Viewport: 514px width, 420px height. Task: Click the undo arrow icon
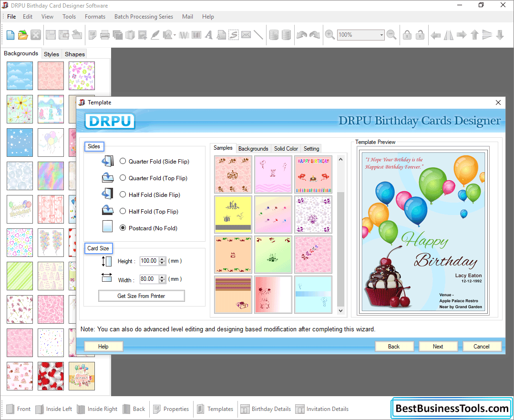point(301,35)
